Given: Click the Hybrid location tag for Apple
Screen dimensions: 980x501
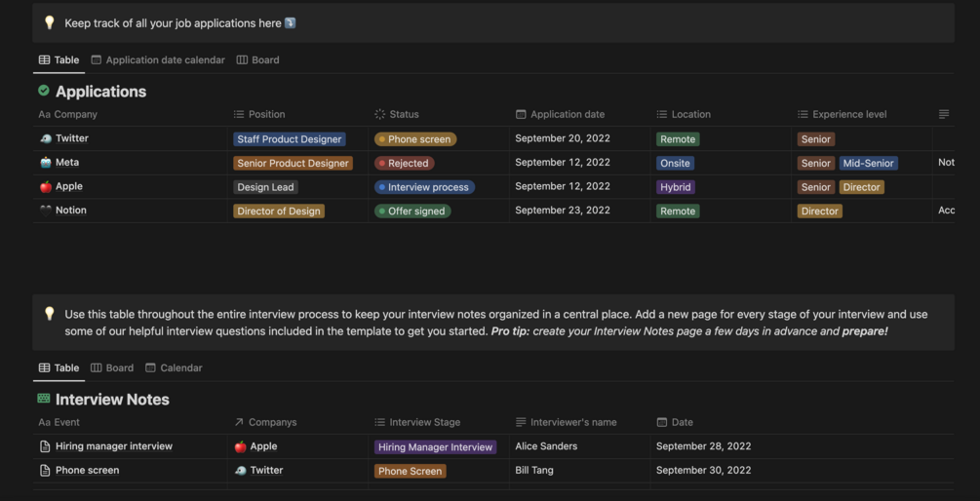Looking at the screenshot, I should pyautogui.click(x=675, y=187).
